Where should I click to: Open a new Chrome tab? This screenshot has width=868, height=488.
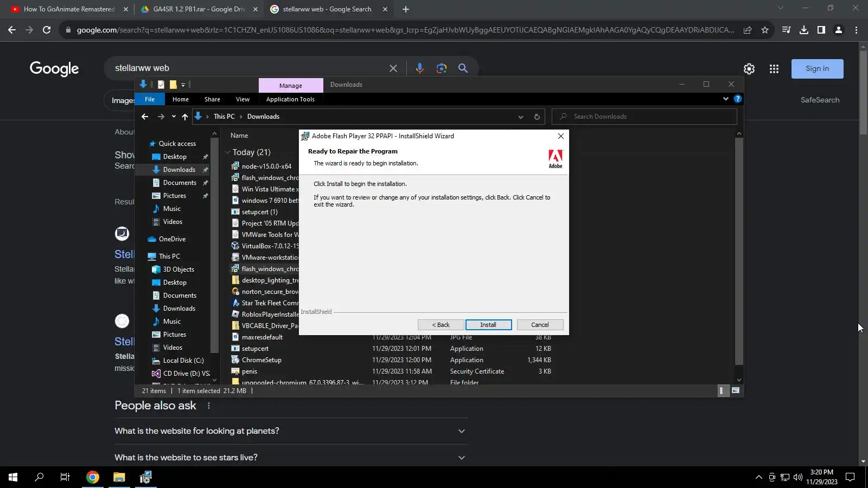point(406,9)
